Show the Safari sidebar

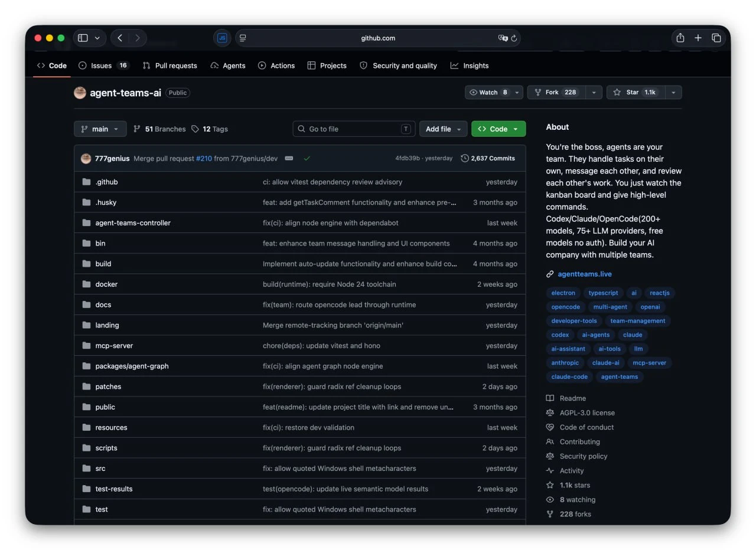tap(83, 38)
